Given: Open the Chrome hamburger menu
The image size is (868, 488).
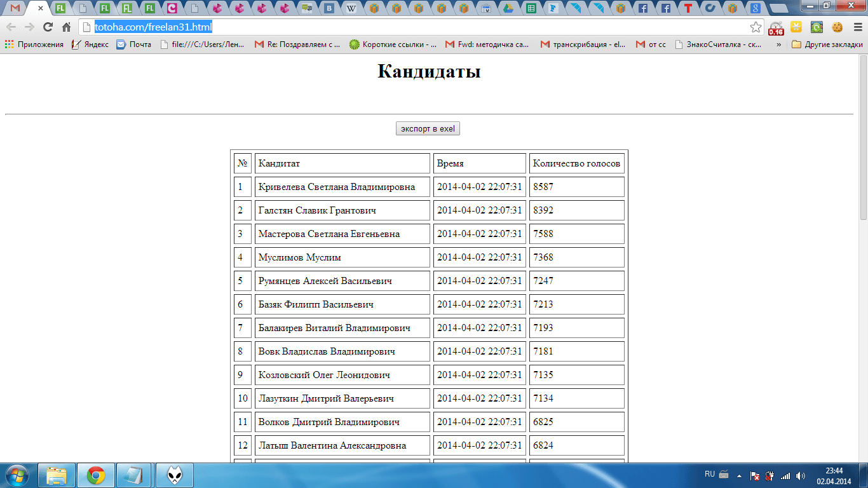Looking at the screenshot, I should click(x=858, y=27).
